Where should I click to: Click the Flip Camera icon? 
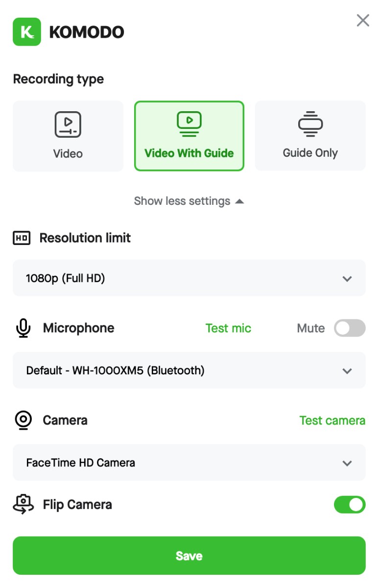[x=23, y=505]
